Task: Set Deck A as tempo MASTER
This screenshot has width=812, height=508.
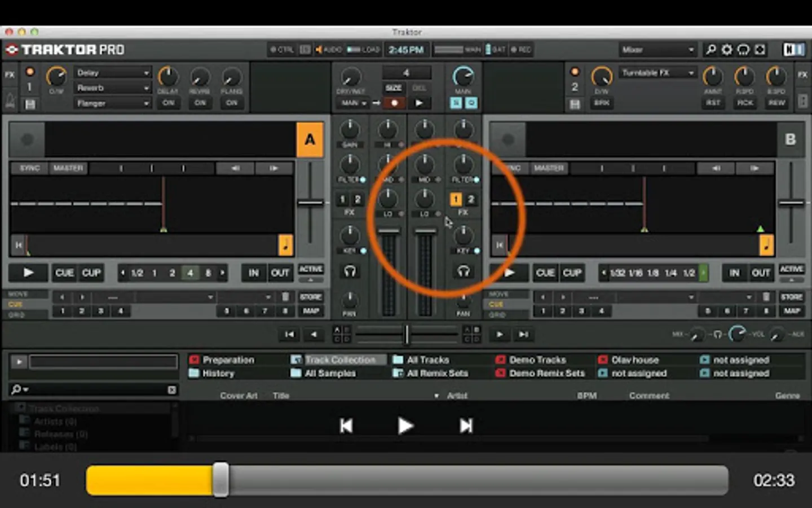Action: [x=68, y=168]
